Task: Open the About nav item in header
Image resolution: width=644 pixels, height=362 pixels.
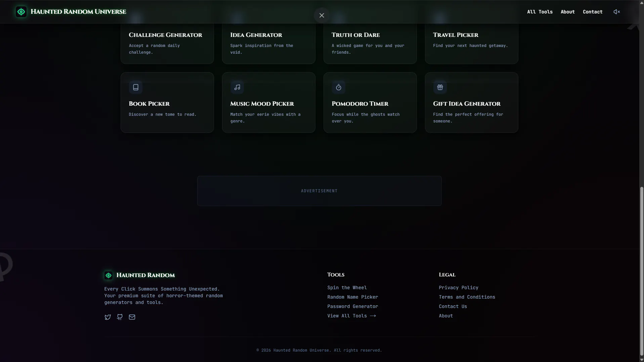Action: pos(567,12)
